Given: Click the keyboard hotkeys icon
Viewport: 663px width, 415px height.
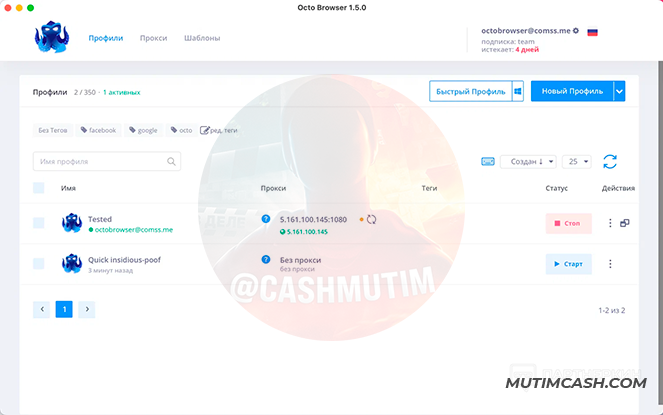Looking at the screenshot, I should tap(488, 162).
